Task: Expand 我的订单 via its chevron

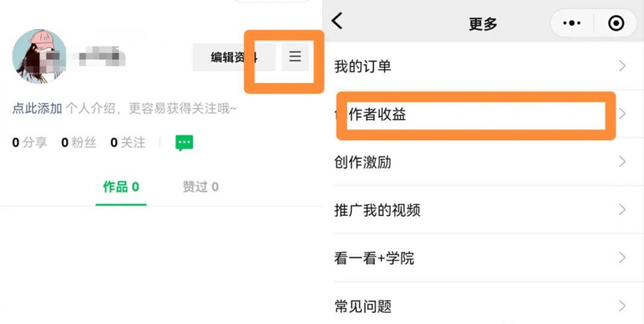Action: pyautogui.click(x=621, y=66)
